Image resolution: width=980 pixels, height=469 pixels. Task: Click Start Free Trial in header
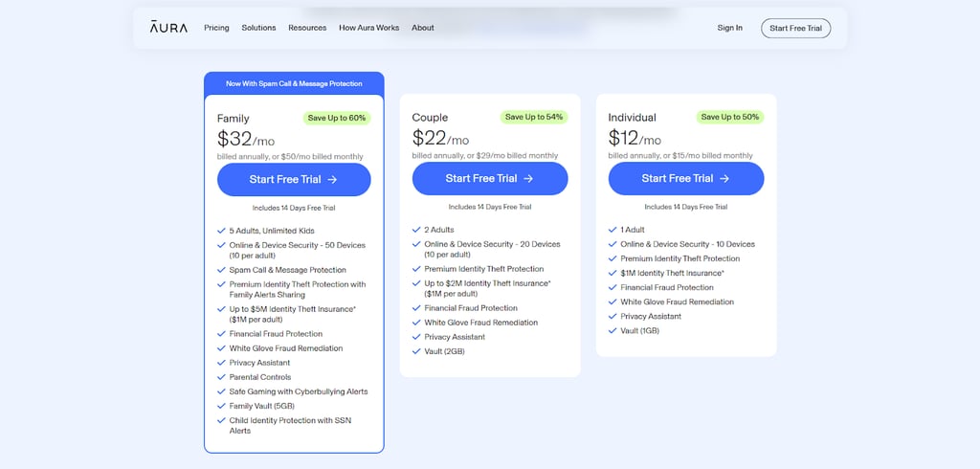point(795,28)
